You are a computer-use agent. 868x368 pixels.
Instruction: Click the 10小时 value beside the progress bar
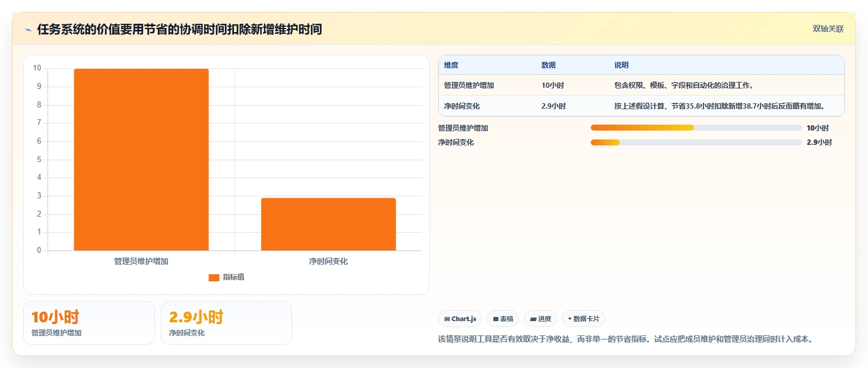coord(818,128)
